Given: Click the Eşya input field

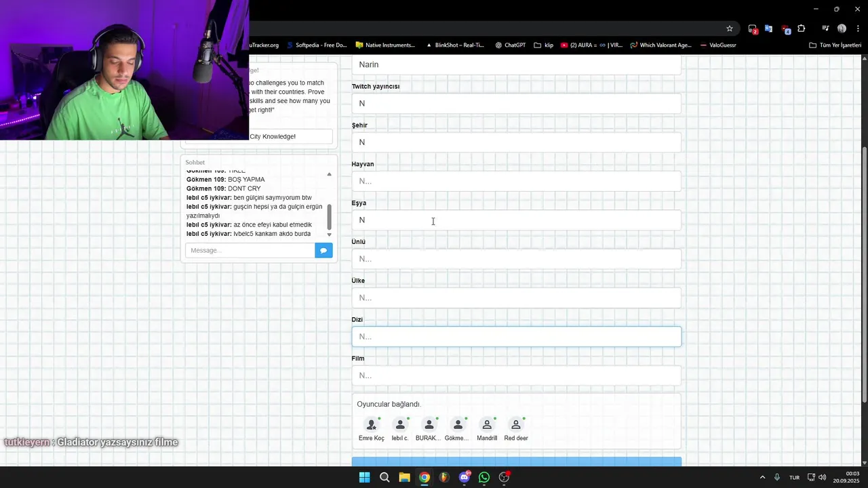Looking at the screenshot, I should click(x=516, y=220).
